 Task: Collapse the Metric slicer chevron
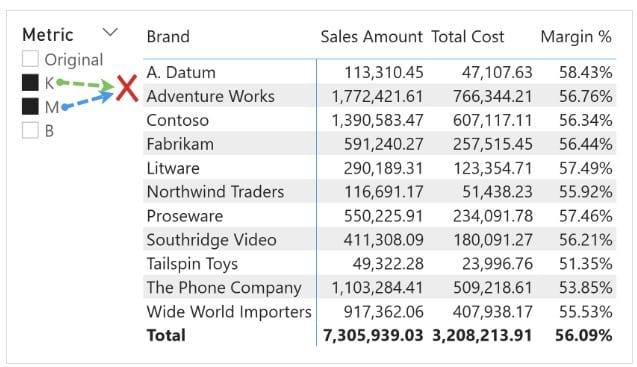click(x=110, y=32)
